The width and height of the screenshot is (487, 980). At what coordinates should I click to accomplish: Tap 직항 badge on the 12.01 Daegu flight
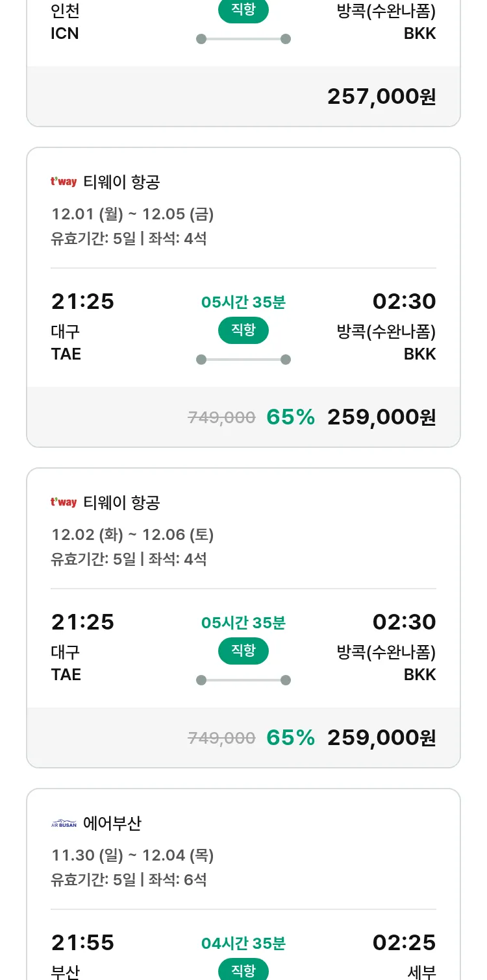click(x=243, y=330)
